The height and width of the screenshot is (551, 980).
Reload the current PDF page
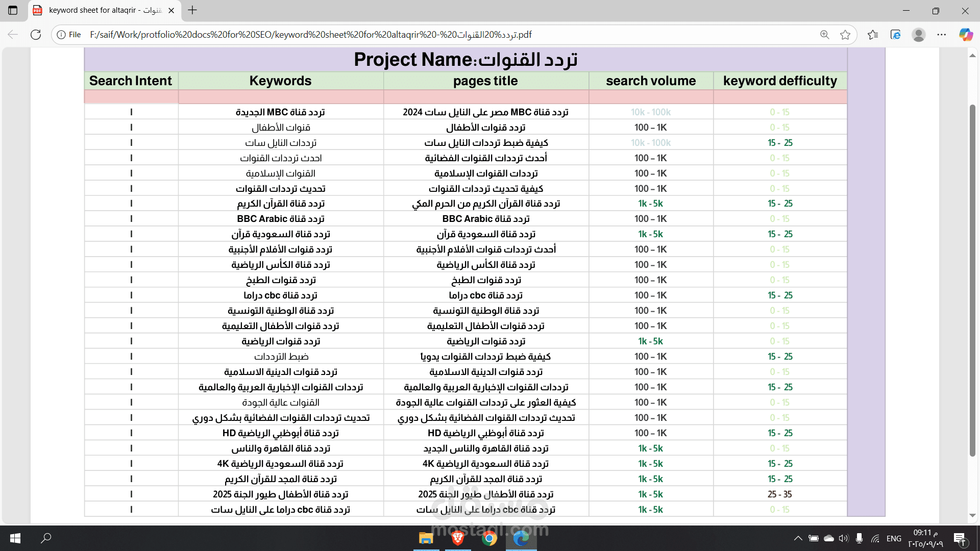(x=36, y=35)
